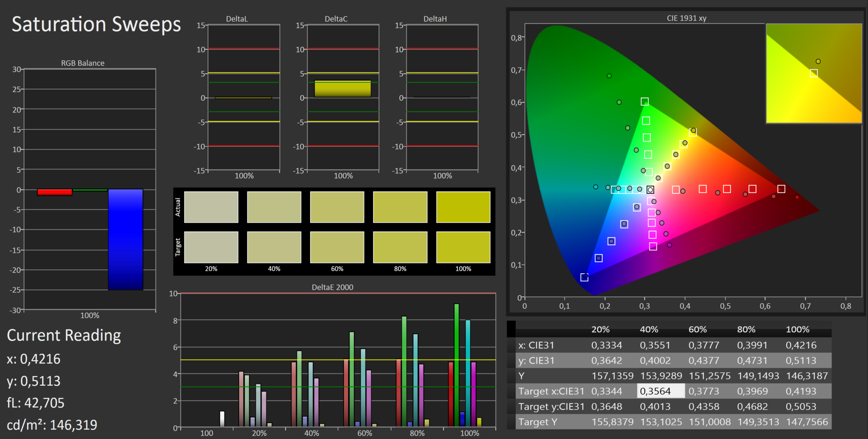This screenshot has width=868, height=439.
Task: Click the white bar in DeltaE 2000 chart
Action: tap(222, 419)
